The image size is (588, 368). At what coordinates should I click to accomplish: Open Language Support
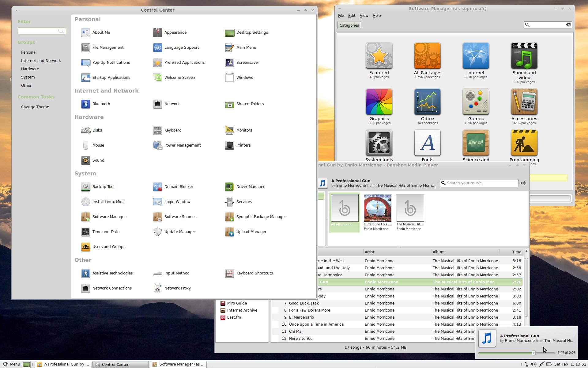coord(176,47)
